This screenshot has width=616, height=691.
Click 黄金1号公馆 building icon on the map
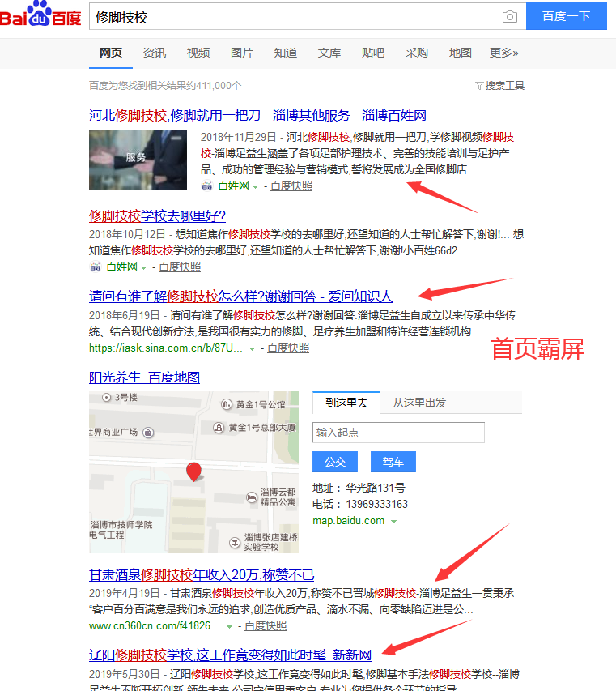pyautogui.click(x=227, y=404)
